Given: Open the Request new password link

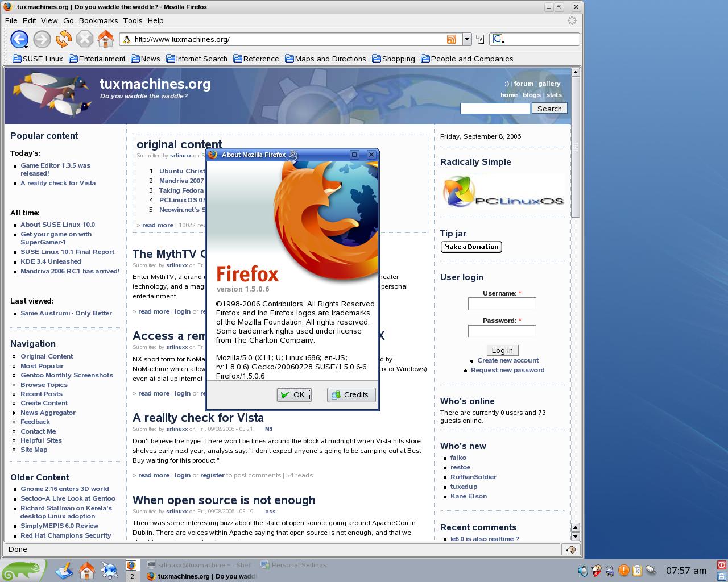Looking at the screenshot, I should click(507, 370).
